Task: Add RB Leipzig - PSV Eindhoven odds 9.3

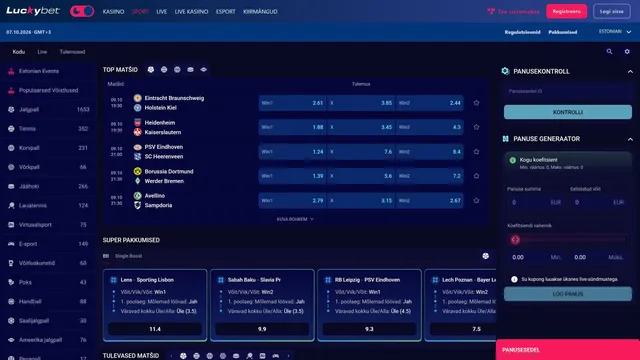Action: (369, 329)
